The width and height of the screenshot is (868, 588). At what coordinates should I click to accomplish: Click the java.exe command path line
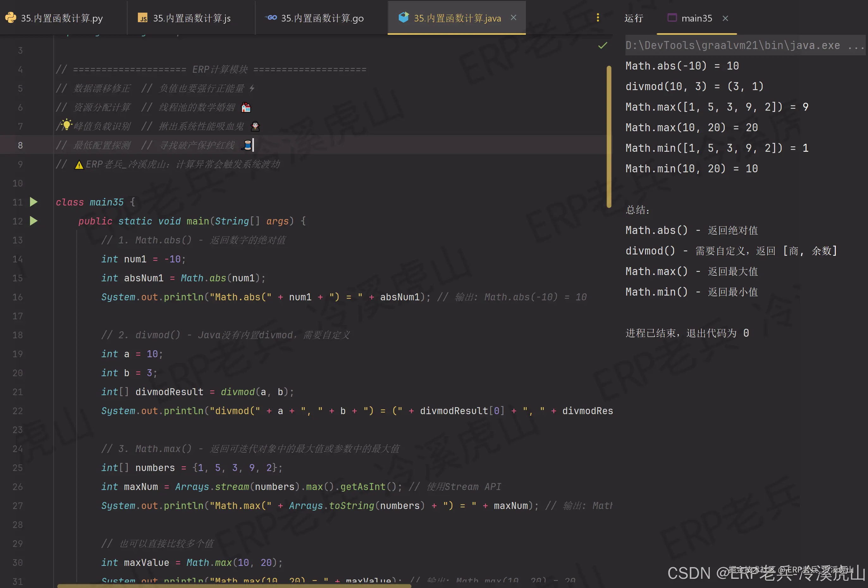tap(732, 46)
